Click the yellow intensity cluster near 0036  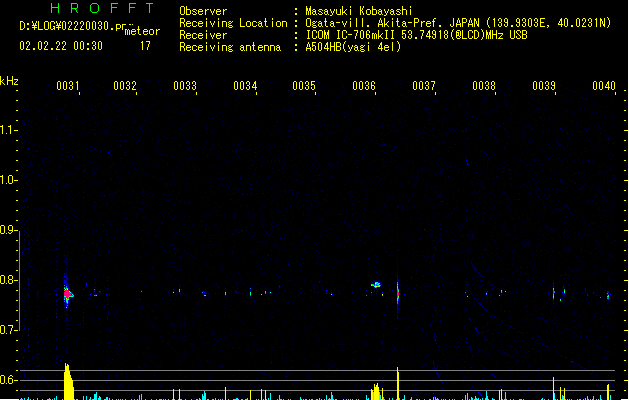pos(376,392)
